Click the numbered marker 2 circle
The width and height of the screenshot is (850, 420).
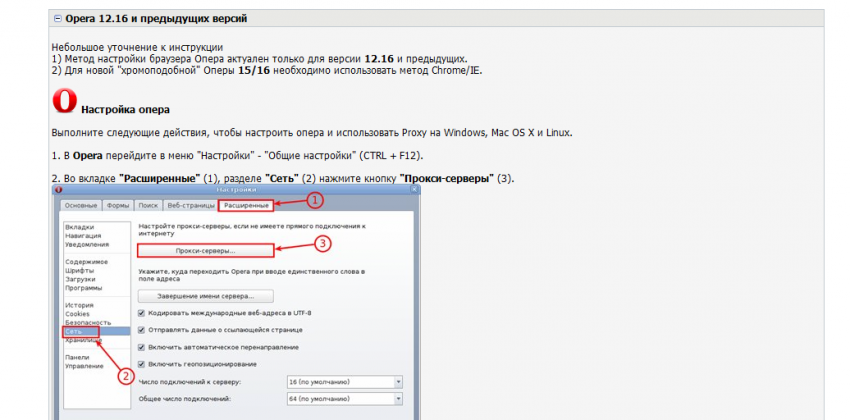click(x=126, y=376)
